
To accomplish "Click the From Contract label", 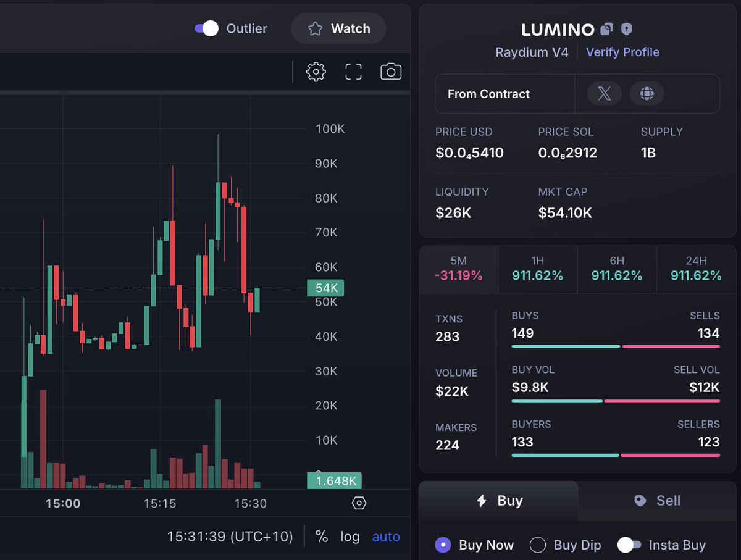I will coord(488,94).
